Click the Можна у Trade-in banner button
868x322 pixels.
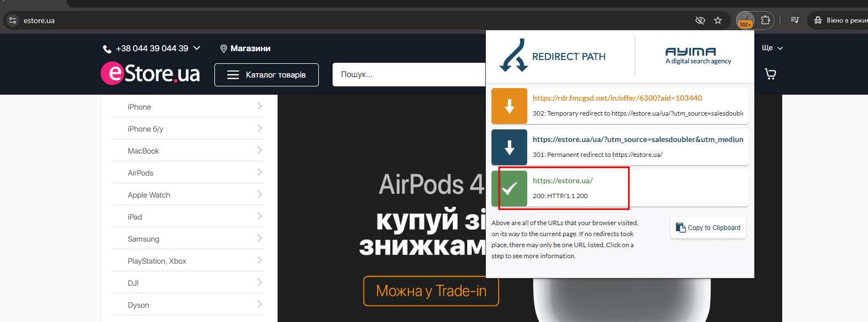click(431, 291)
